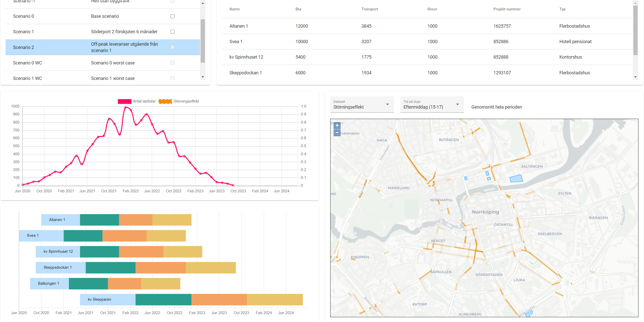
Task: Click the 'Söderport 2 förskjuten 6 månader' description
Action: click(x=124, y=32)
